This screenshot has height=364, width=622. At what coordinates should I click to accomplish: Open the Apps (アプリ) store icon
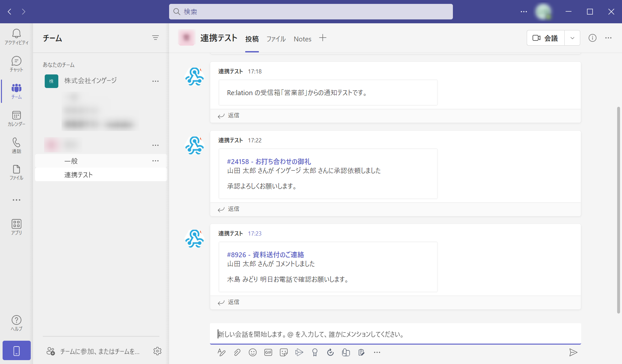tap(17, 227)
